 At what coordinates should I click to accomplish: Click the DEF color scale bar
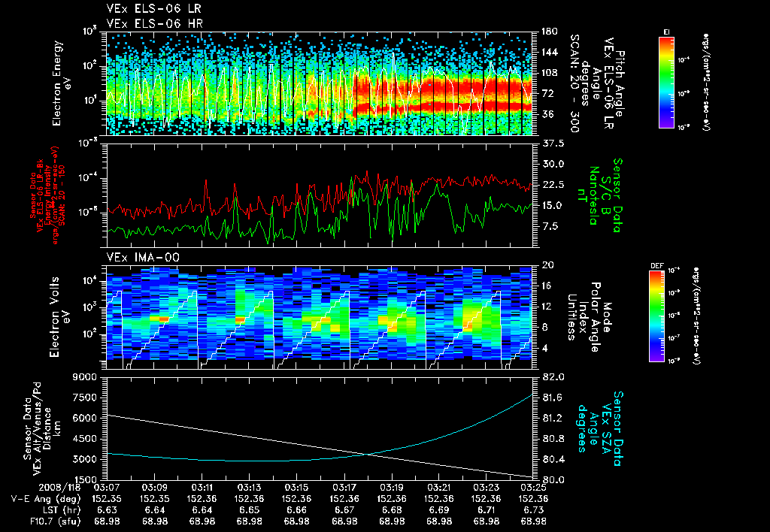(657, 316)
